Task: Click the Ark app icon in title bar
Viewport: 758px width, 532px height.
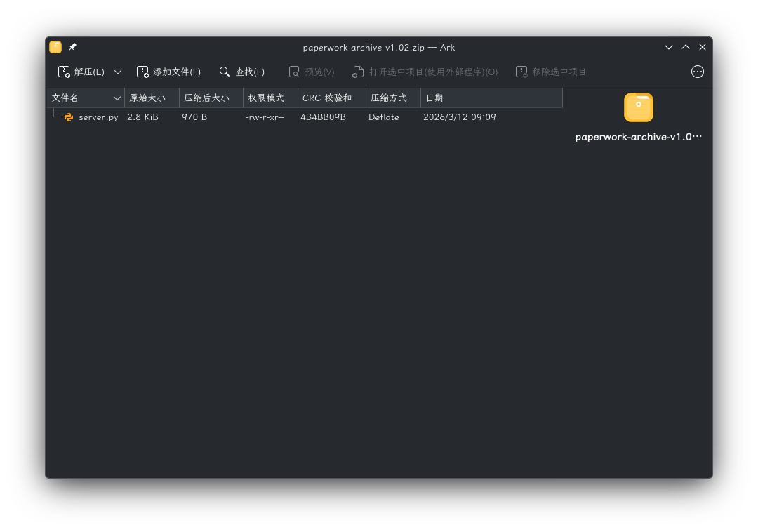Action: [x=55, y=47]
